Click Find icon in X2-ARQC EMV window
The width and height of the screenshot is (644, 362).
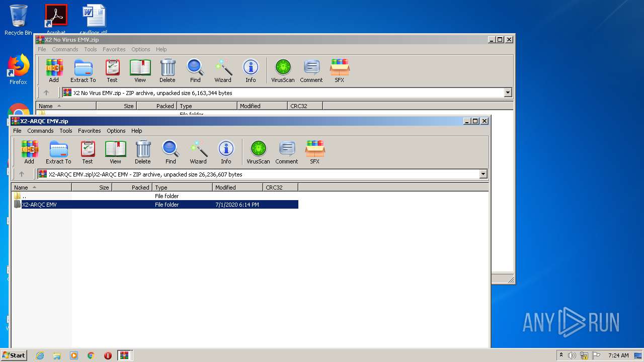pos(171,152)
